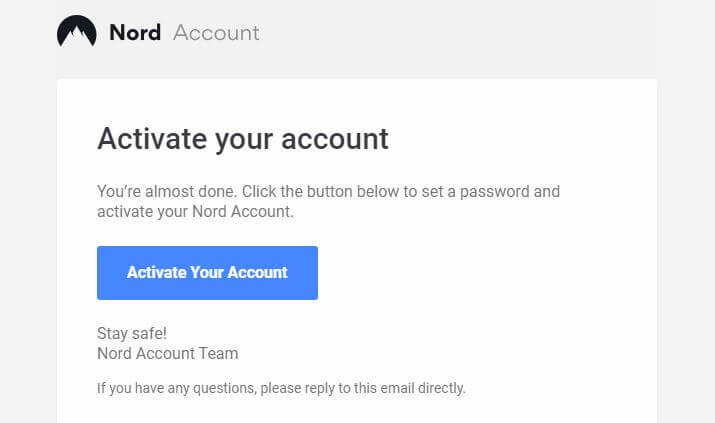715x423 pixels.
Task: Click the word "Activate" on blue button
Action: [x=157, y=273]
